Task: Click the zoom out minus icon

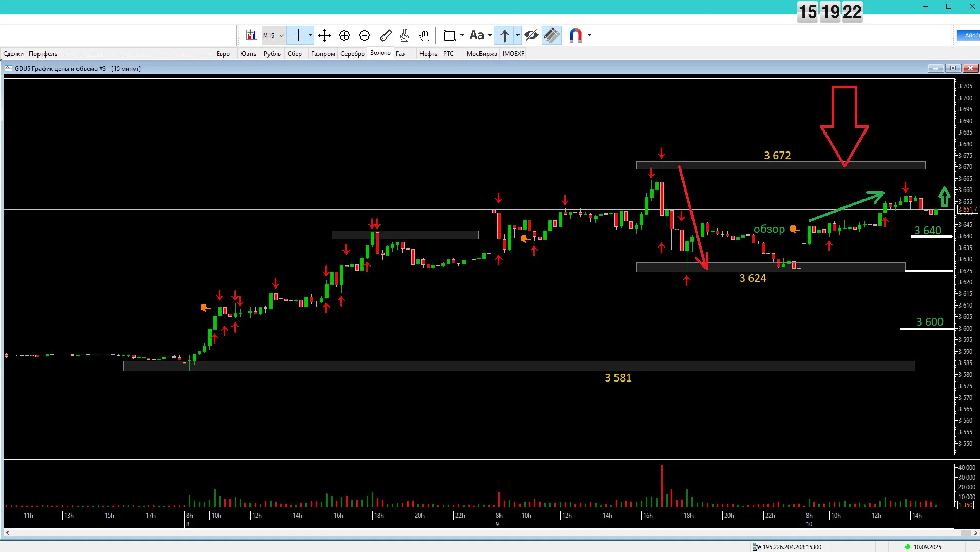Action: [x=364, y=35]
